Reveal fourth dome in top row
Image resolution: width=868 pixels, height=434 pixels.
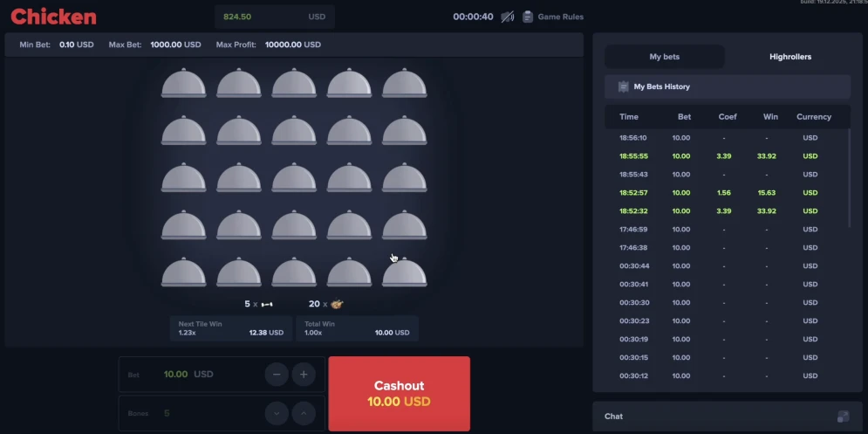click(349, 83)
